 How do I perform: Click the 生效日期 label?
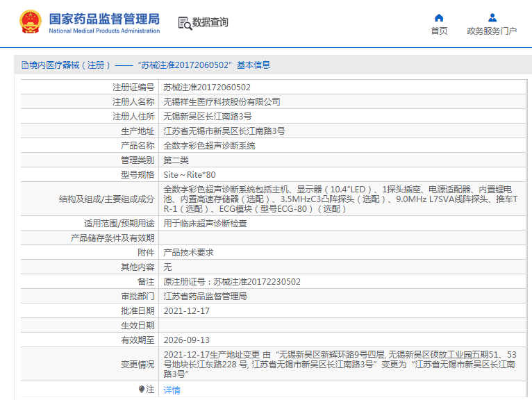tap(138, 326)
